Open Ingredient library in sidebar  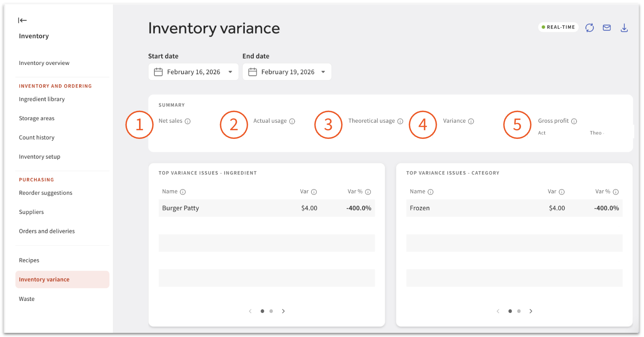(42, 99)
